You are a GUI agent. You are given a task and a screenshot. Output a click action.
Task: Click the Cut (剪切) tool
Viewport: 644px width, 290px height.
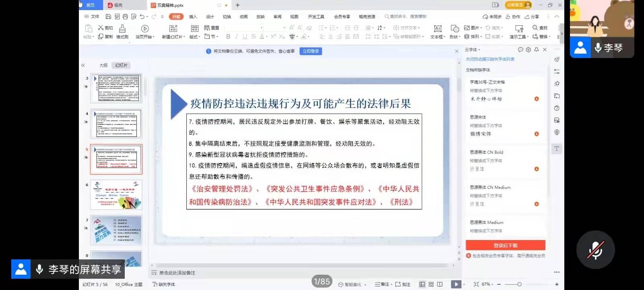point(105,28)
